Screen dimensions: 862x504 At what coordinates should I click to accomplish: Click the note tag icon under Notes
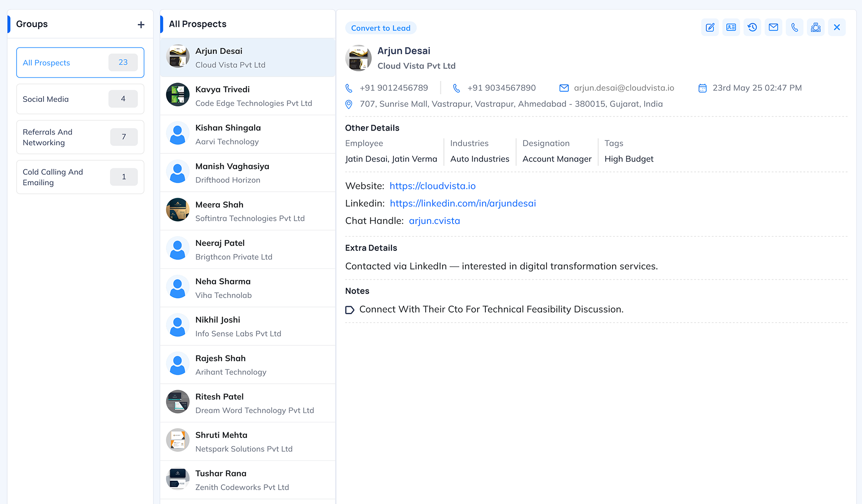tap(350, 310)
